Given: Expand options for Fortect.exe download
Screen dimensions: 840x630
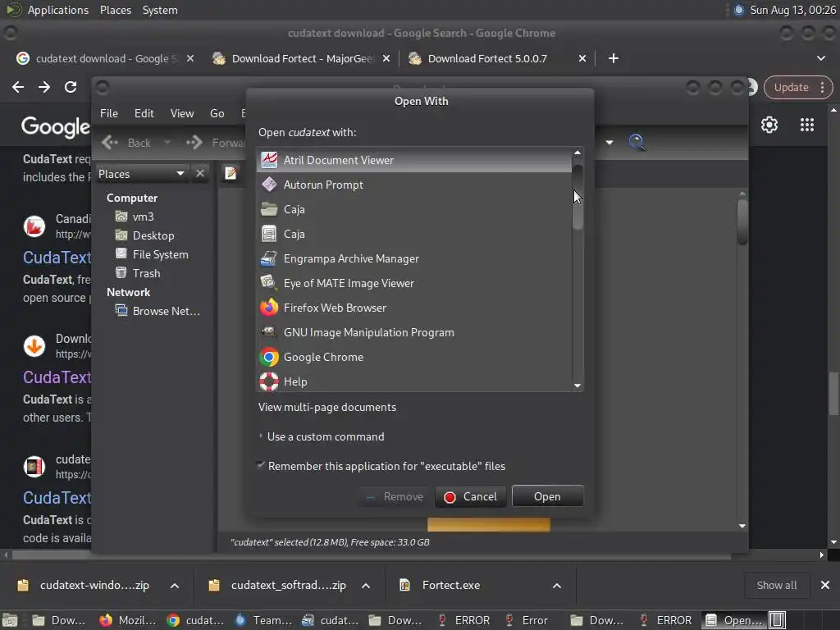Looking at the screenshot, I should pyautogui.click(x=557, y=586).
